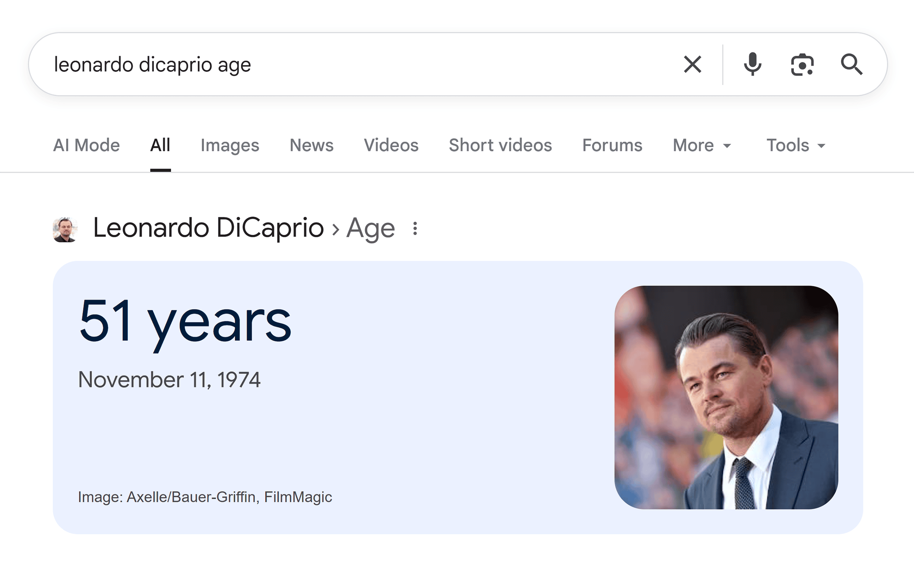The height and width of the screenshot is (588, 914).
Task: Click the All results tab
Action: (x=160, y=145)
